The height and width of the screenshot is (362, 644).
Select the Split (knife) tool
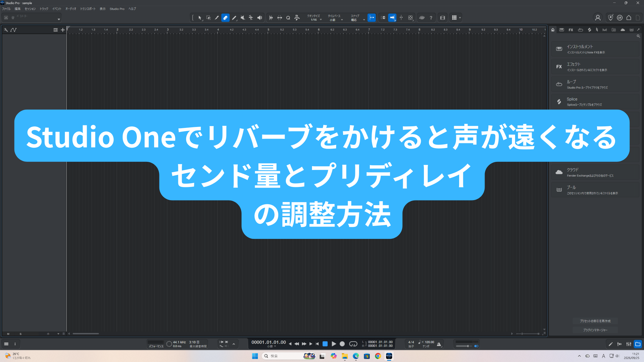pyautogui.click(x=217, y=18)
